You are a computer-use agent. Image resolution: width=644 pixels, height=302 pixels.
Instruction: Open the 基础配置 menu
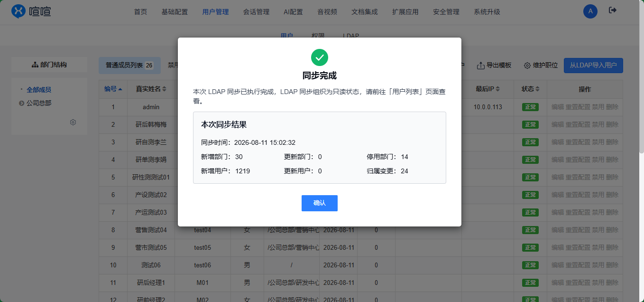(x=175, y=12)
